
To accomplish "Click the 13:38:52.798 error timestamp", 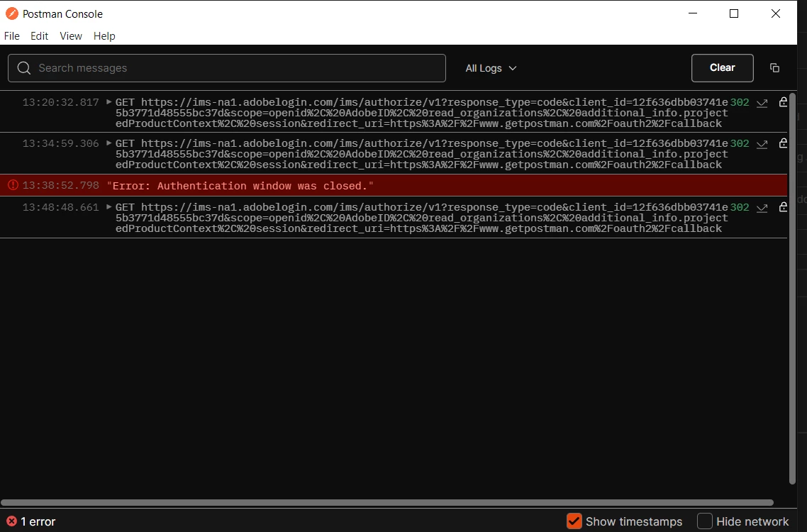I will 61,185.
